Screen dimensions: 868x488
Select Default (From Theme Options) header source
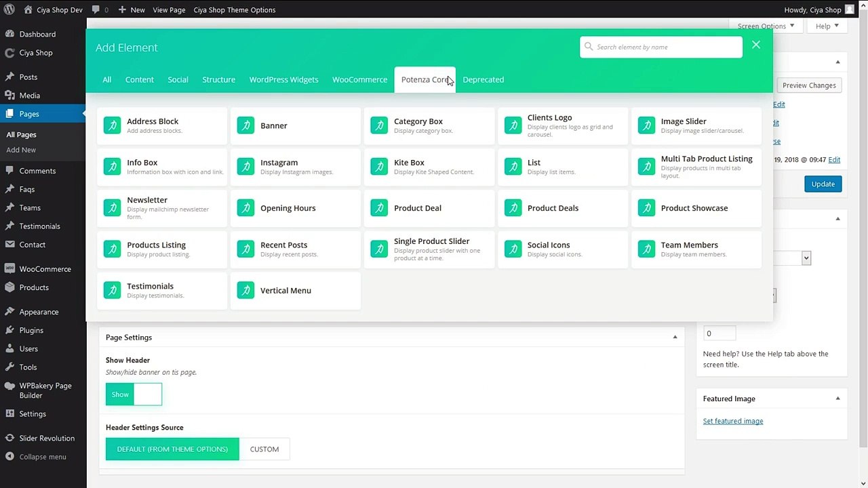point(172,449)
